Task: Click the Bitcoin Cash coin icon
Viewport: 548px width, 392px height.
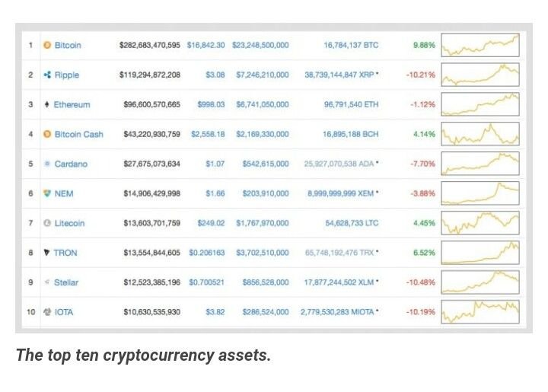Action: [x=47, y=134]
